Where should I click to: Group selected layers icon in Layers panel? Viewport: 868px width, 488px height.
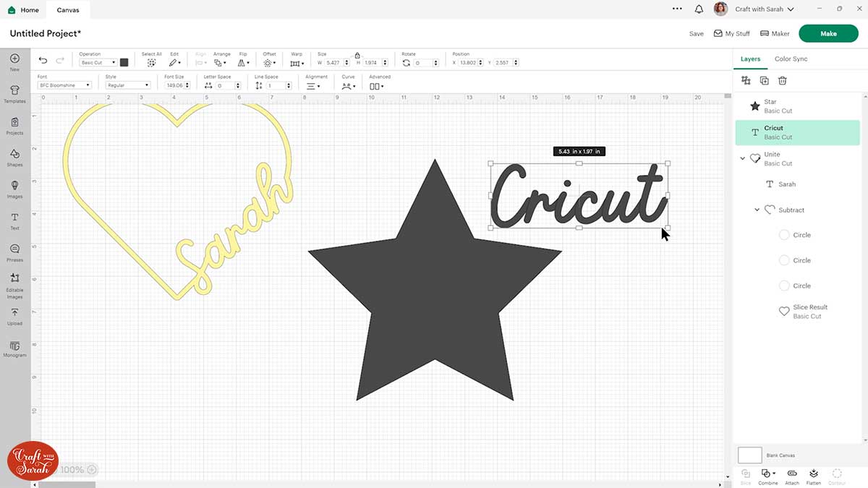746,81
